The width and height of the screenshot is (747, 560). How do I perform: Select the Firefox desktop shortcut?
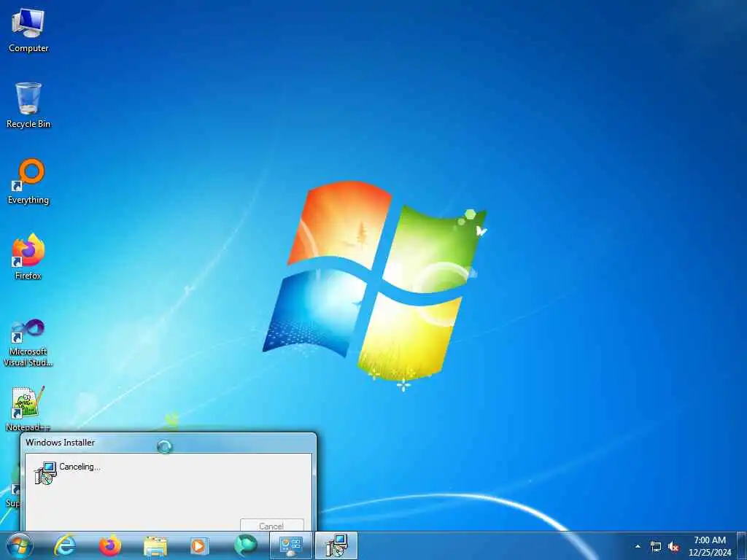pos(28,257)
